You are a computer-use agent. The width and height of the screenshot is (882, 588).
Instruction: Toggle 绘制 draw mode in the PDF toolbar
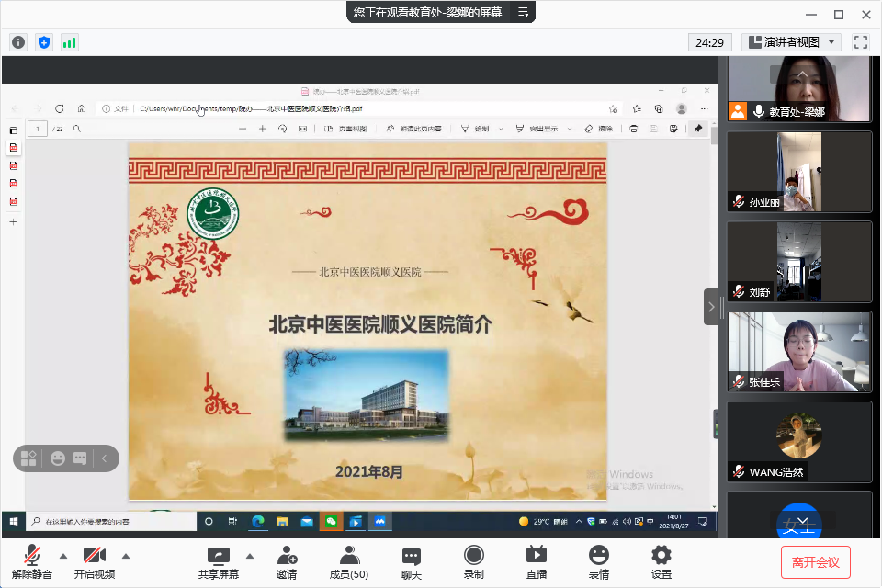point(475,129)
